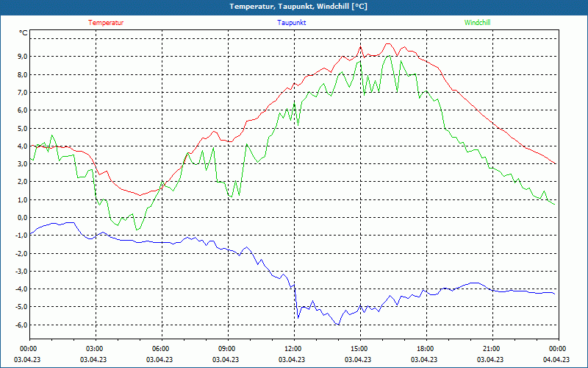The image size is (588, 368).
Task: Click the °C unit label on the axis
Action: 24,33
